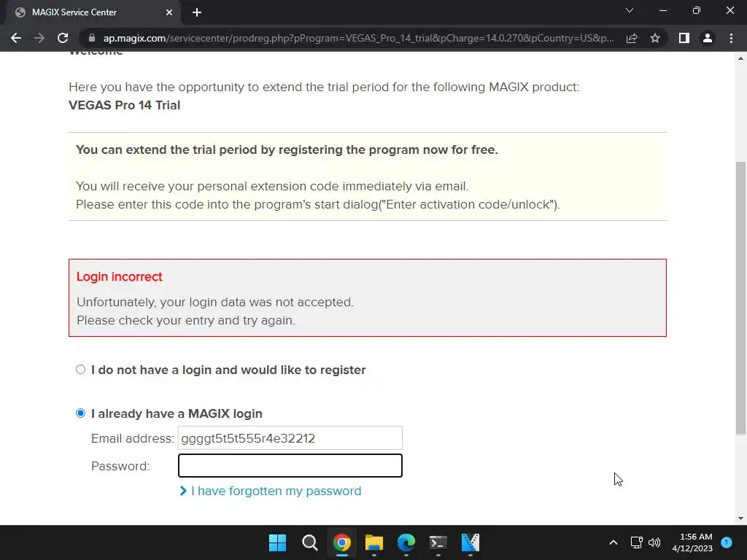Show hidden system tray icons
747x560 pixels.
tap(614, 542)
